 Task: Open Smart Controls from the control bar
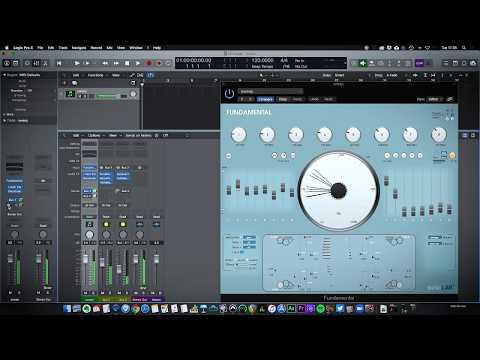(27, 63)
